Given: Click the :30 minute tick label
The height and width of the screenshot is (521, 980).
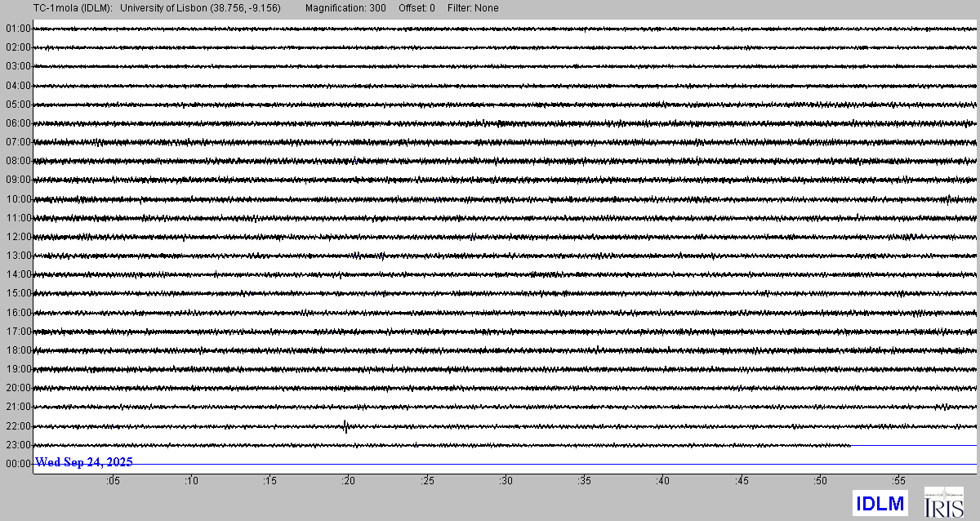Looking at the screenshot, I should point(506,481).
